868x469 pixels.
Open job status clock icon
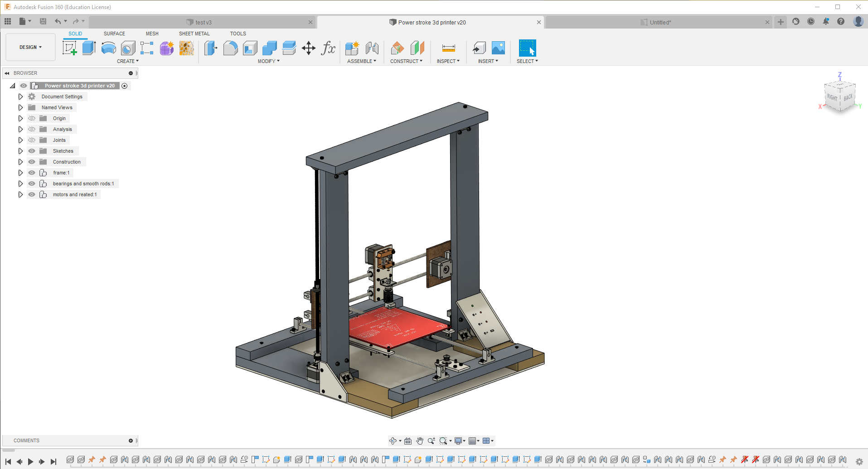point(811,22)
